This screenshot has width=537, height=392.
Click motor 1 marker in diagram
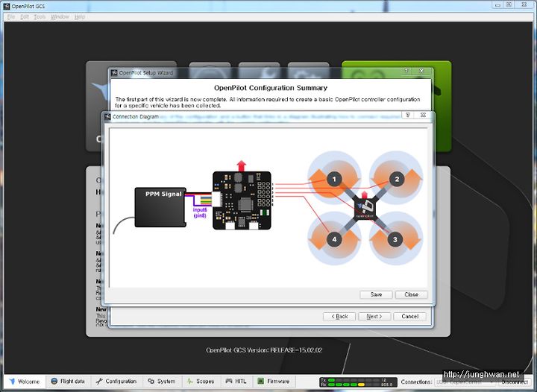point(334,179)
